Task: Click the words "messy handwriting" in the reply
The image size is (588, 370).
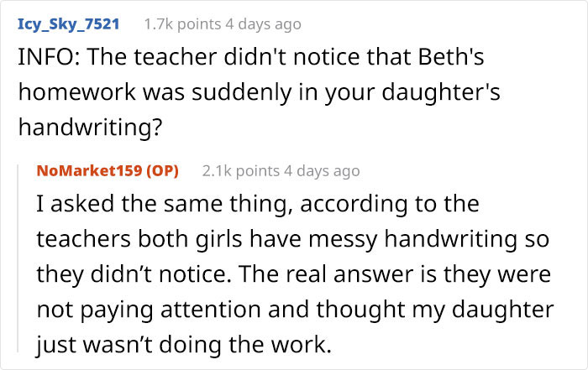Action: pos(392,239)
